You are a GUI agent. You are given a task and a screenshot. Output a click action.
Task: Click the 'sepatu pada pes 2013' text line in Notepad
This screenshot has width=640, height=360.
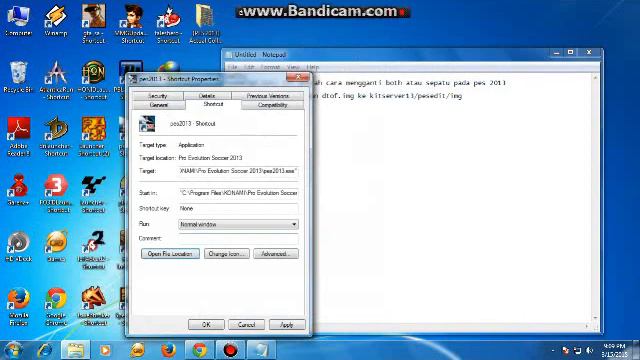coord(466,83)
